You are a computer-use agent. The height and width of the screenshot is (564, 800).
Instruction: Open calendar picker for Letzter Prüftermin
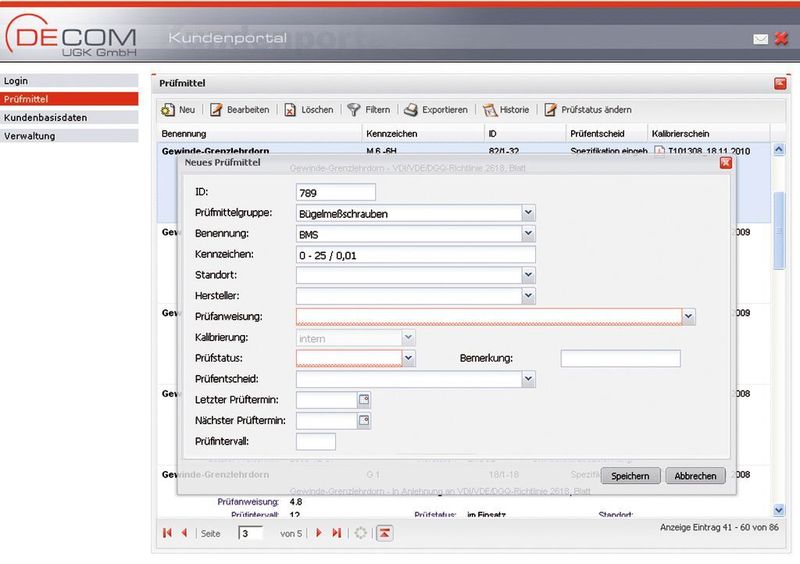point(364,400)
